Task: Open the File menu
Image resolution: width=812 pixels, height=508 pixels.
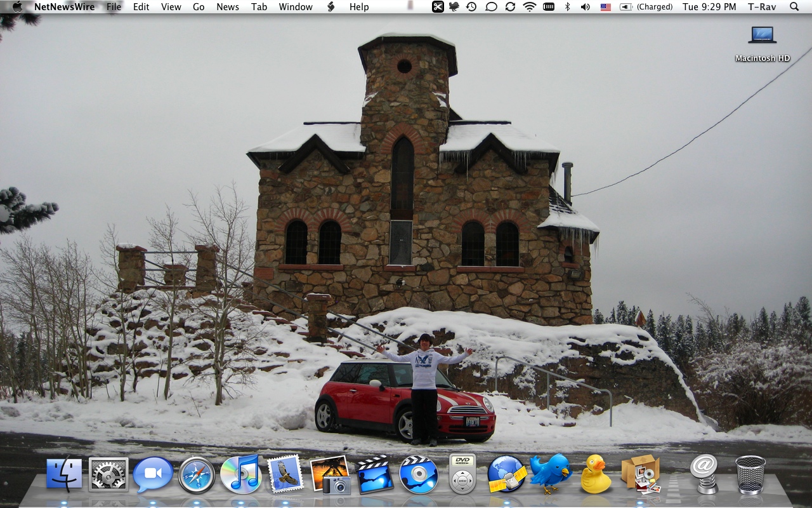Action: [x=114, y=7]
